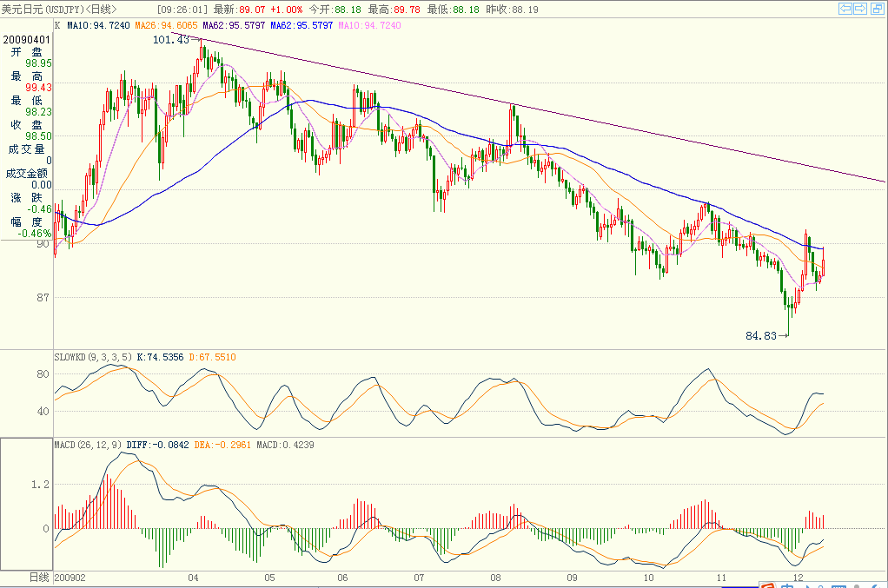Click the 200902 start date marker
Viewport: 888px width, 588px height.
[70, 578]
